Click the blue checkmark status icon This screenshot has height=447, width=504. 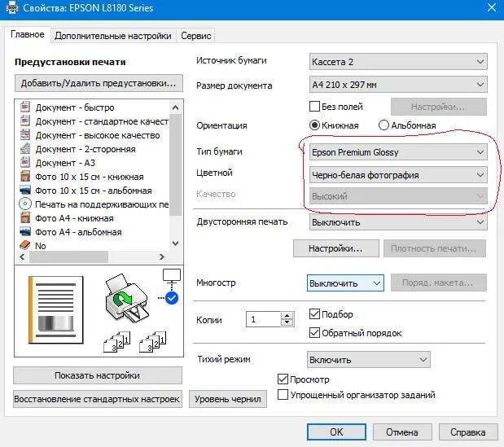pyautogui.click(x=172, y=298)
